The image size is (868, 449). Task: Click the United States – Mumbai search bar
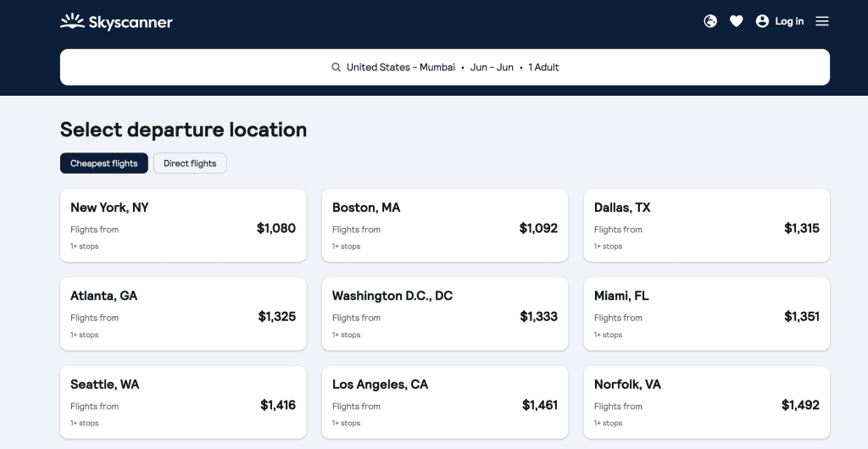[444, 67]
